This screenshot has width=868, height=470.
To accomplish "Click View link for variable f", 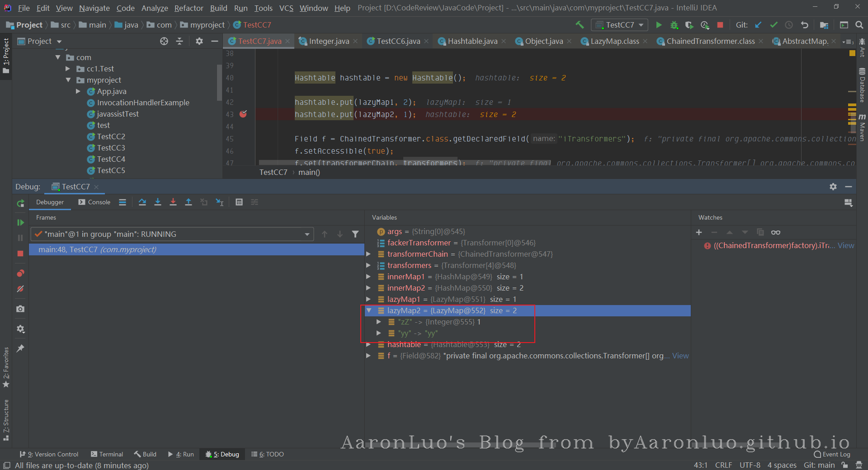I will (x=680, y=356).
